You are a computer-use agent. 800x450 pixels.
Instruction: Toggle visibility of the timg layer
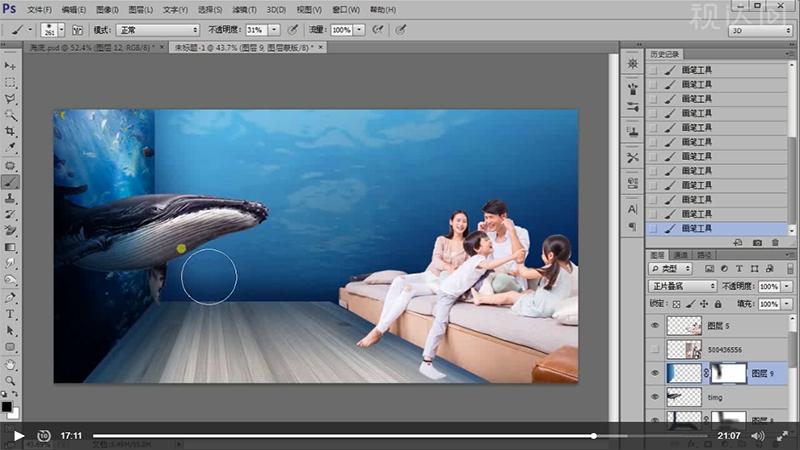coord(655,397)
